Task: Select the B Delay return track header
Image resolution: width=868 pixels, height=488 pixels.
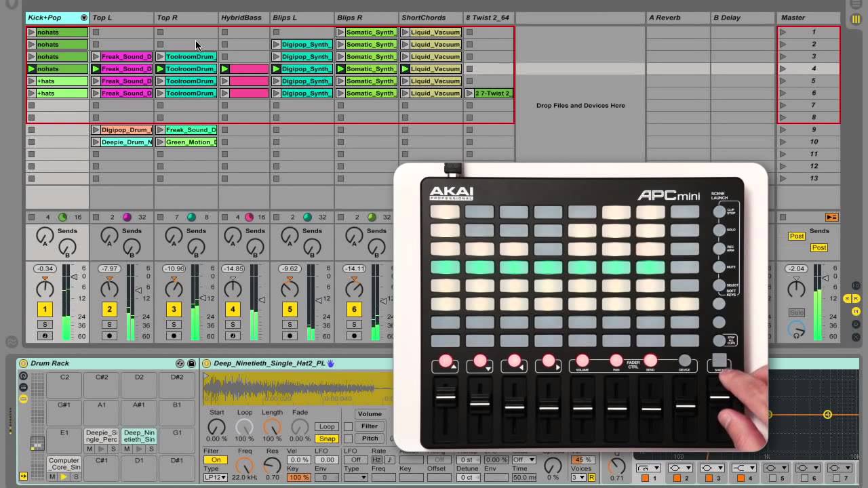Action: (x=743, y=18)
